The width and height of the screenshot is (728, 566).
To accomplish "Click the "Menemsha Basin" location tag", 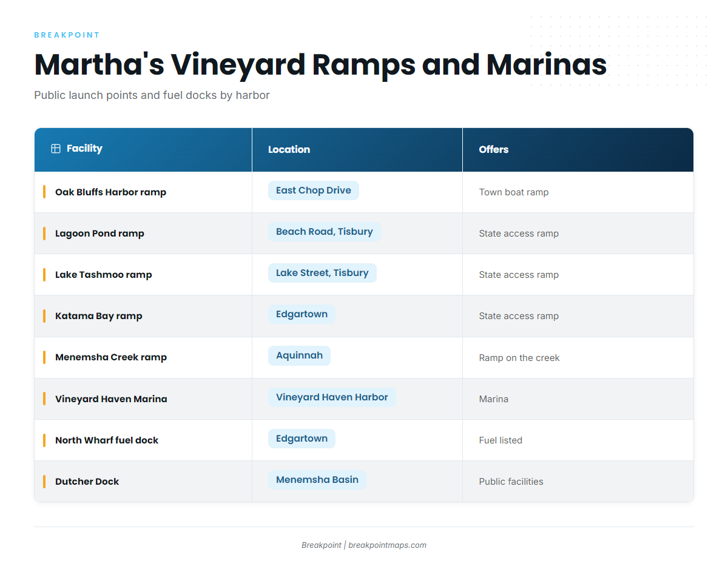I will (317, 480).
